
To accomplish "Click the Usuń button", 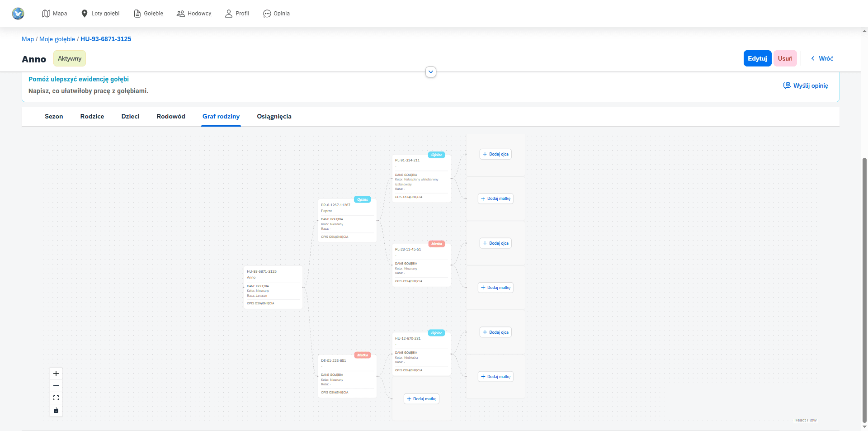I will 785,58.
